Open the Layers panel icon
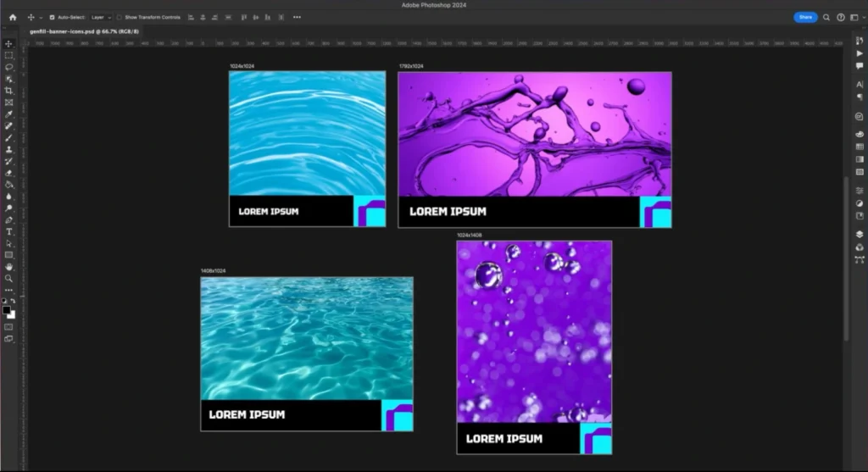 [x=860, y=234]
